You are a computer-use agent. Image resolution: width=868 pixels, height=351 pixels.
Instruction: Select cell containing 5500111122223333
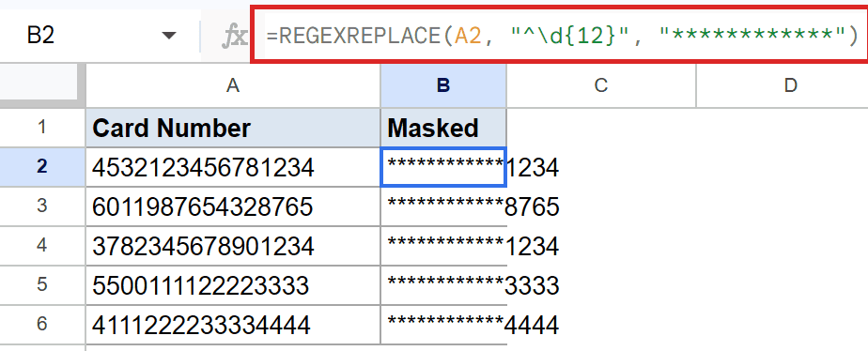coord(233,284)
